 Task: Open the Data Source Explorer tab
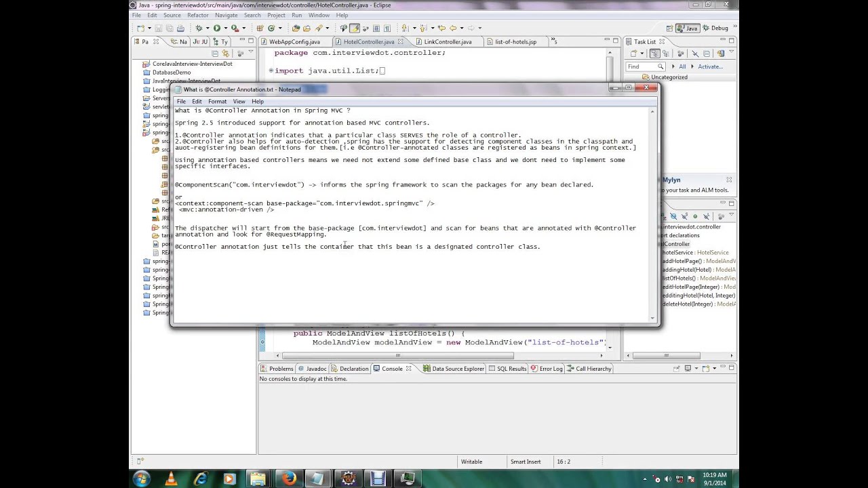(453, 369)
